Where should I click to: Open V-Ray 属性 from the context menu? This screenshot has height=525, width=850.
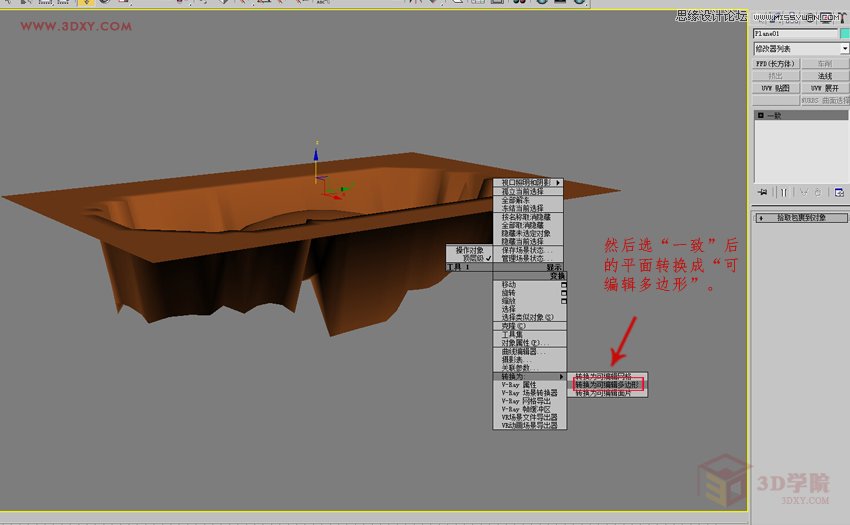pos(530,385)
